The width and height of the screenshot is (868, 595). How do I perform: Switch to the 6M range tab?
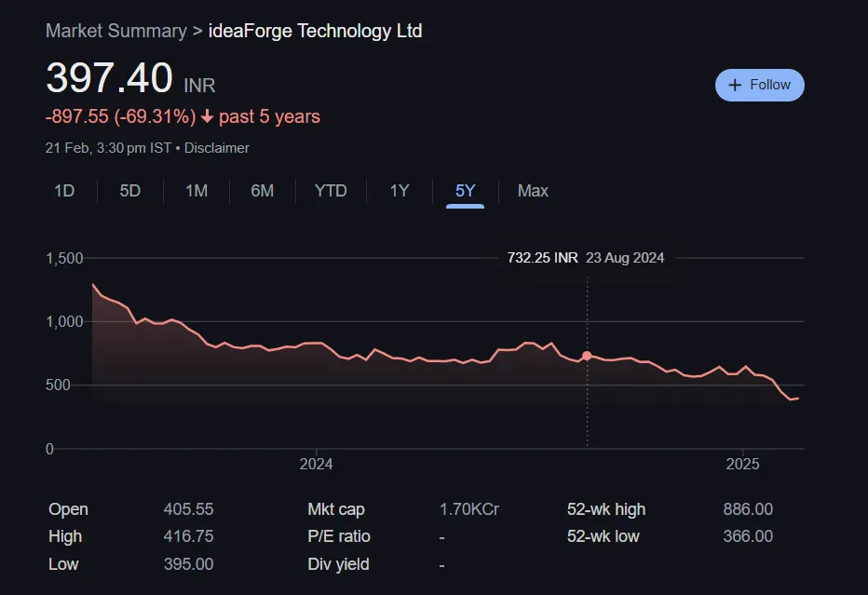coord(262,191)
